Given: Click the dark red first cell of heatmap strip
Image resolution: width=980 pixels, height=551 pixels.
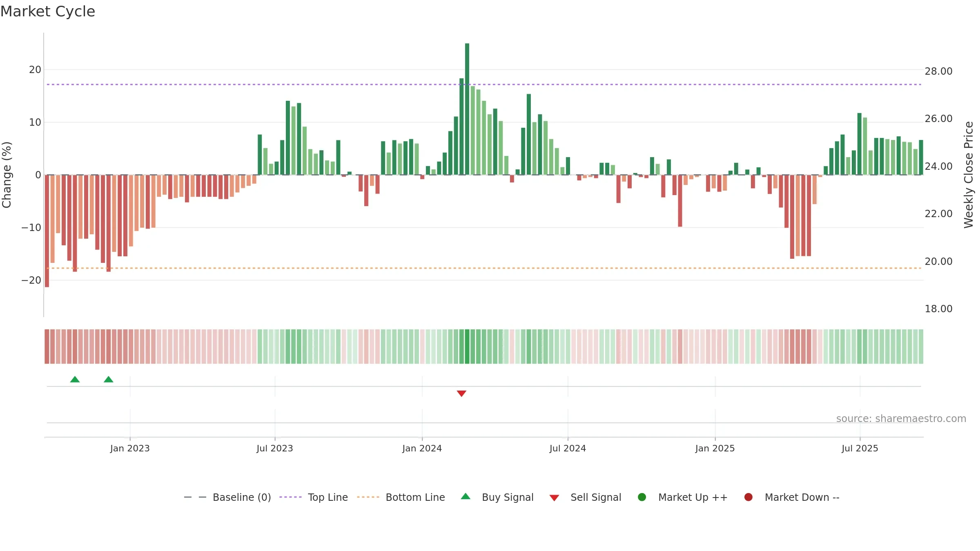Looking at the screenshot, I should [x=47, y=347].
